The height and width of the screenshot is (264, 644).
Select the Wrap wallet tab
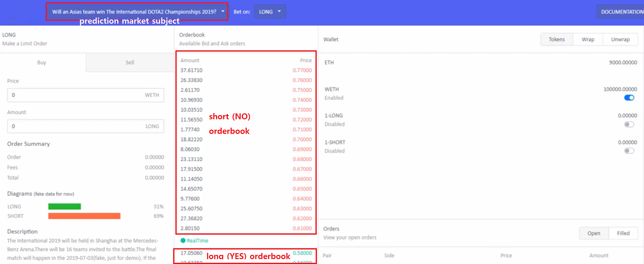pyautogui.click(x=588, y=39)
